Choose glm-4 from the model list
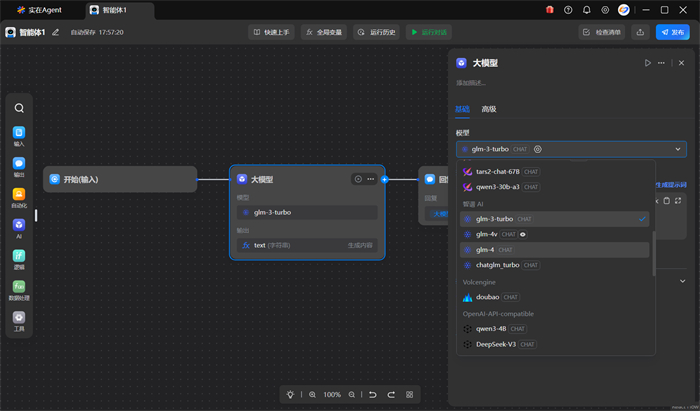 coord(485,250)
